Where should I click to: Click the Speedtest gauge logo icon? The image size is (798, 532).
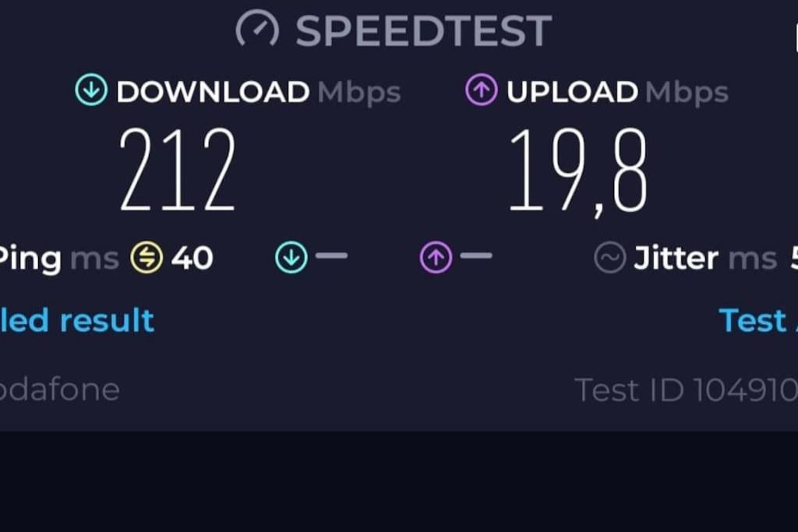257,30
